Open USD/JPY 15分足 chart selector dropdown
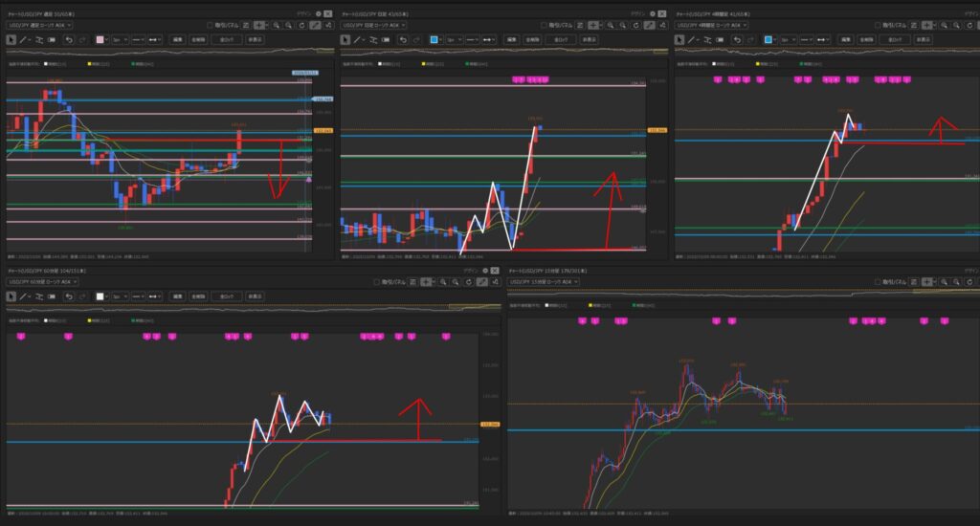The image size is (980, 526). [546, 282]
